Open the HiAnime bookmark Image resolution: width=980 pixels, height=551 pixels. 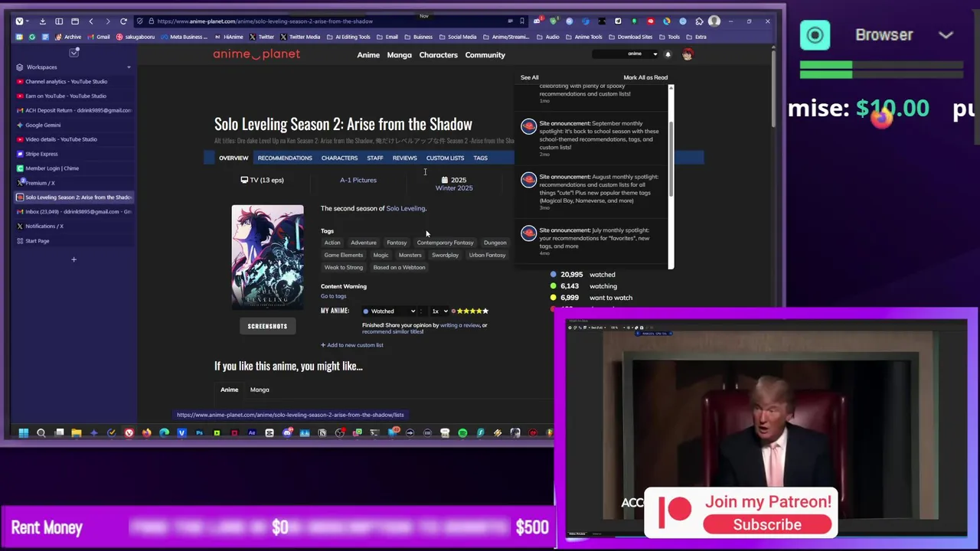click(x=230, y=37)
